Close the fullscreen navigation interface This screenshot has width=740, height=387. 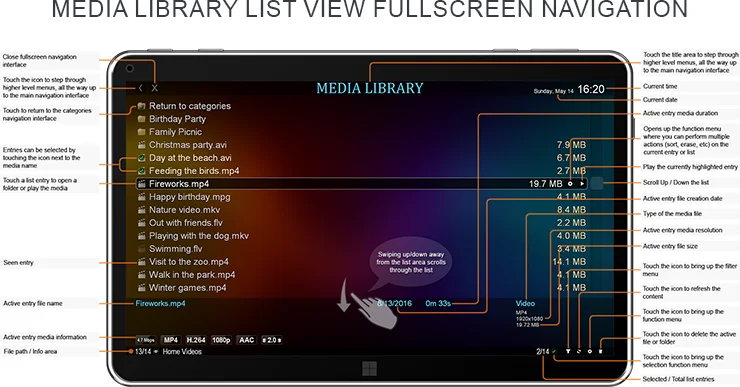pos(155,88)
